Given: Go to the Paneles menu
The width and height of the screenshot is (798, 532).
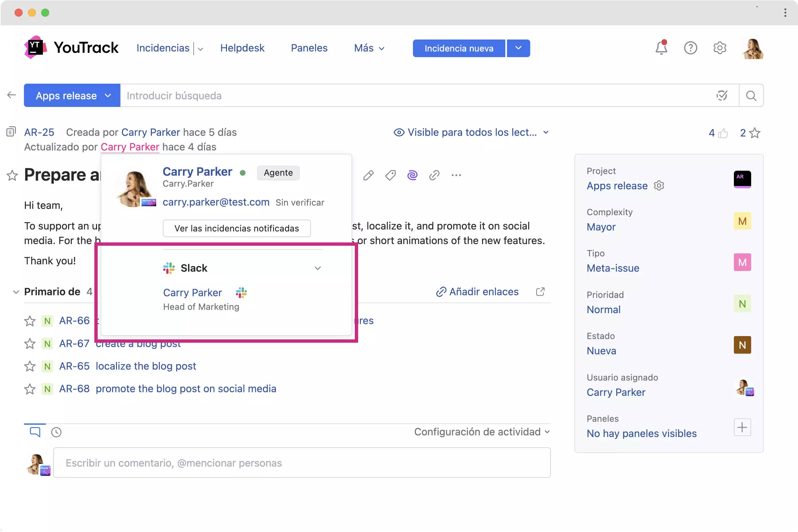Looking at the screenshot, I should [309, 48].
